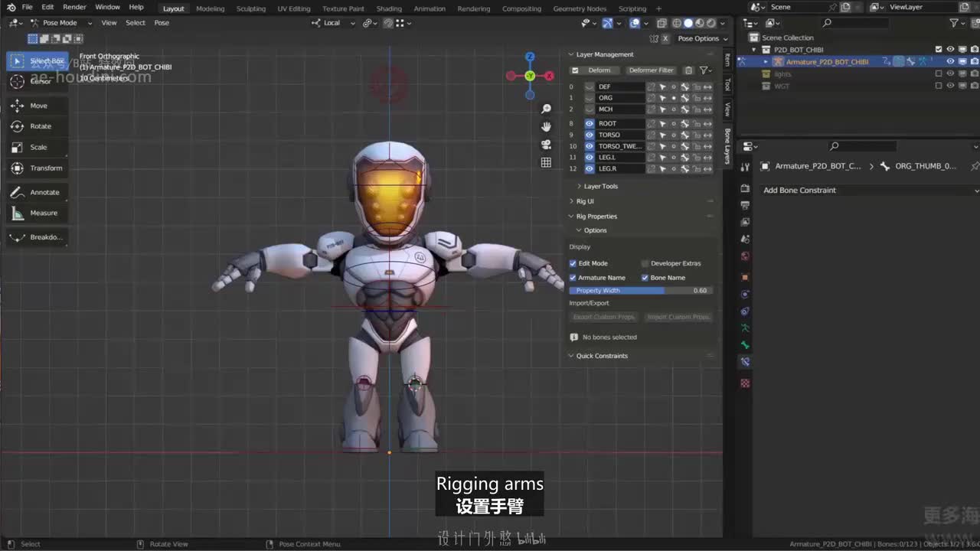Open the Bone Constraints properties tab icon
Viewport: 980px width, 551px height.
[x=745, y=361]
